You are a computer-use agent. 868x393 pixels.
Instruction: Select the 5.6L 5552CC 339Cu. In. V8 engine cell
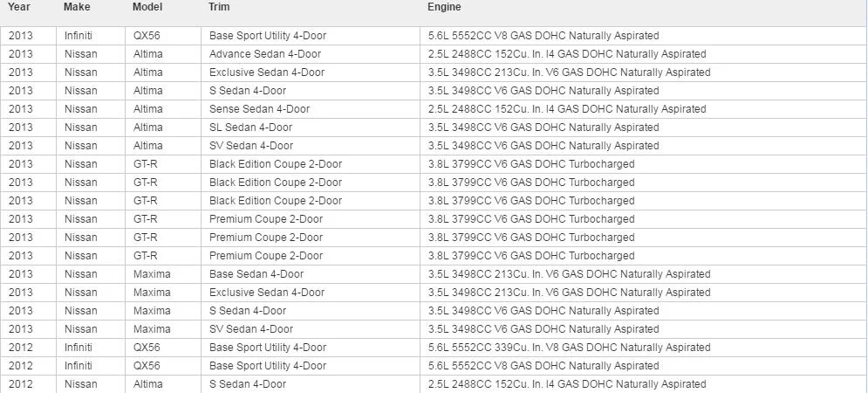(643, 348)
